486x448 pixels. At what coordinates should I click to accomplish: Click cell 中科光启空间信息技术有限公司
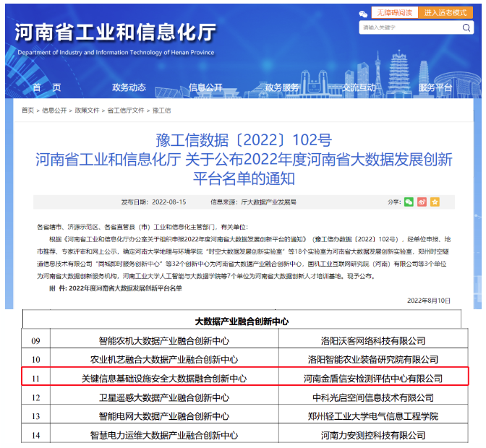(x=373, y=397)
